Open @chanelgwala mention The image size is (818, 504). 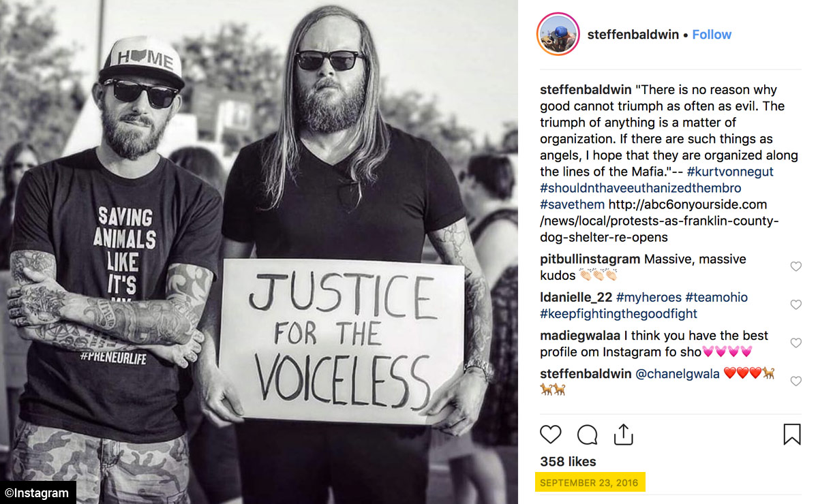(678, 373)
